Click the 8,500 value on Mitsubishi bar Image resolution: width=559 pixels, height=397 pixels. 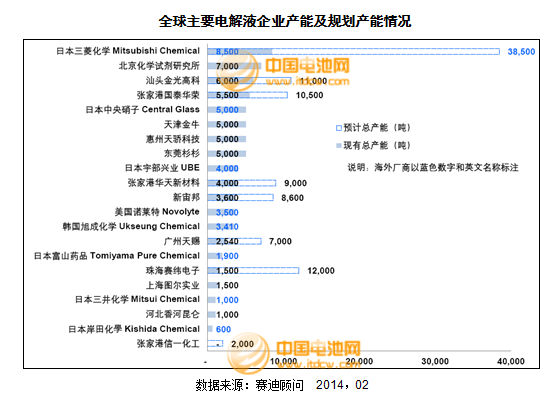pyautogui.click(x=227, y=52)
